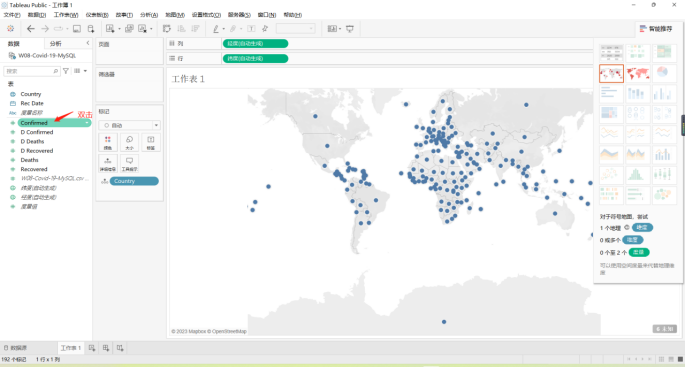Open the Show/hide cards dropdown arrow
Image resolution: width=686 pixels, height=368 pixels.
[340, 29]
